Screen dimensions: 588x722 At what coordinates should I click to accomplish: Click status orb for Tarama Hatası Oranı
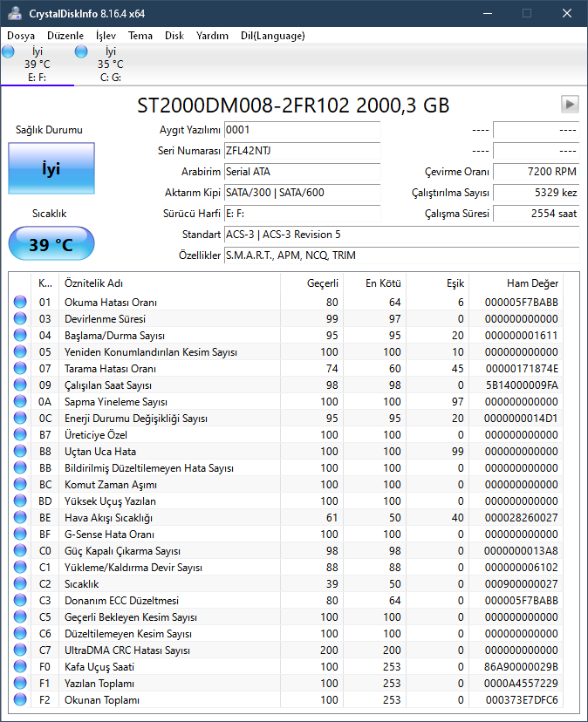click(x=20, y=369)
